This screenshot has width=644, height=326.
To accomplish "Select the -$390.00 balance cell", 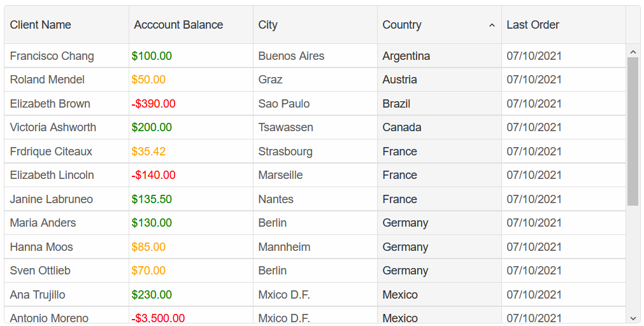I will click(x=191, y=103).
